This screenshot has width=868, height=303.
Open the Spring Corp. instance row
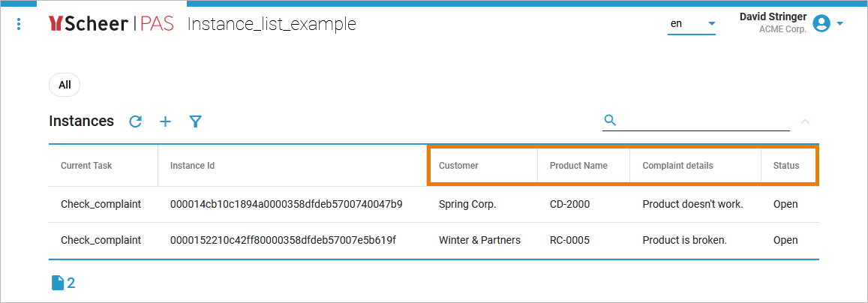pyautogui.click(x=467, y=204)
